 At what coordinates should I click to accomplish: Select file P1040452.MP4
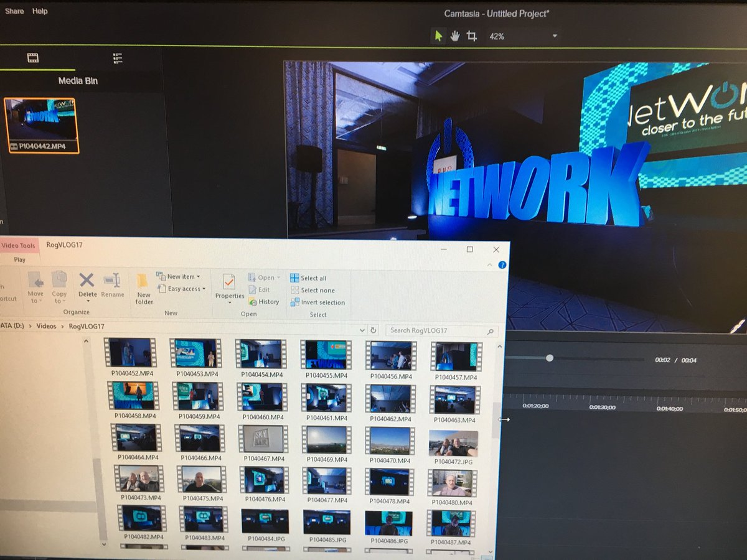pyautogui.click(x=129, y=358)
